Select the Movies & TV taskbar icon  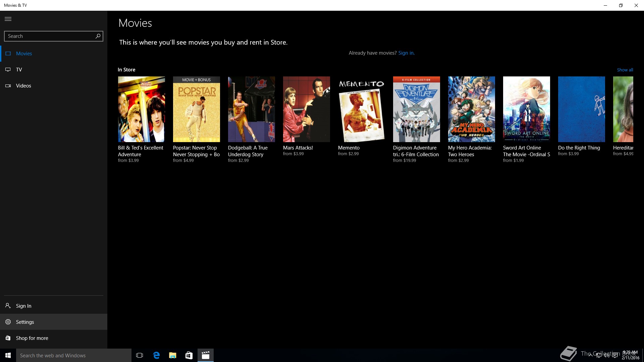[x=206, y=355]
